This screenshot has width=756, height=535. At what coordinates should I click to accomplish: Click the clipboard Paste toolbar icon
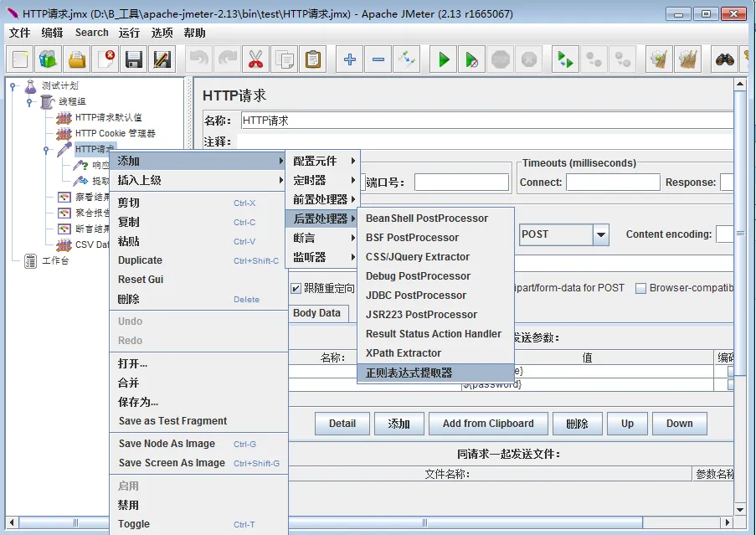312,59
